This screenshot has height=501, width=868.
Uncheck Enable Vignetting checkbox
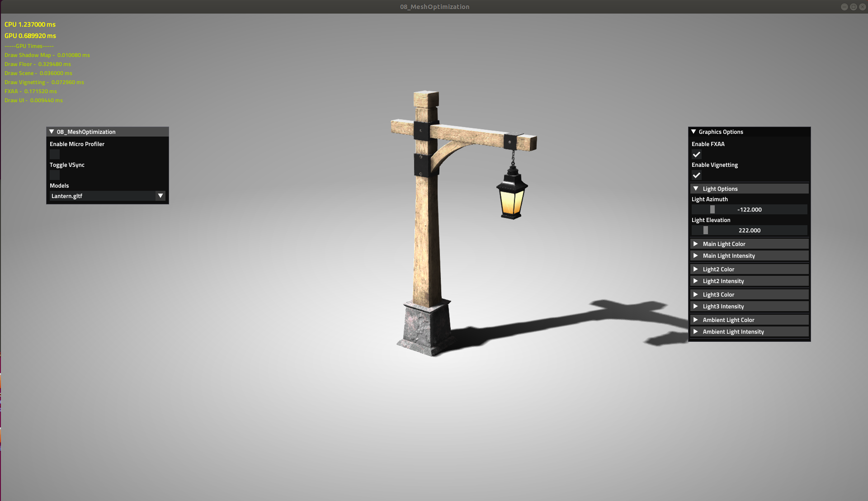click(697, 175)
